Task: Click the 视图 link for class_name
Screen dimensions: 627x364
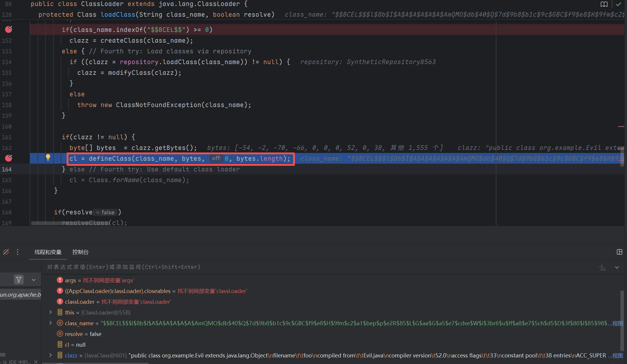Action: click(x=617, y=323)
